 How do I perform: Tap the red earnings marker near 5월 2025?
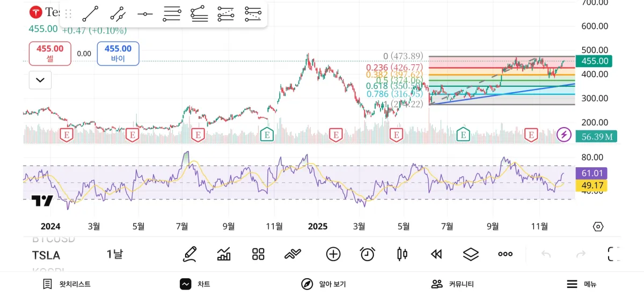396,135
